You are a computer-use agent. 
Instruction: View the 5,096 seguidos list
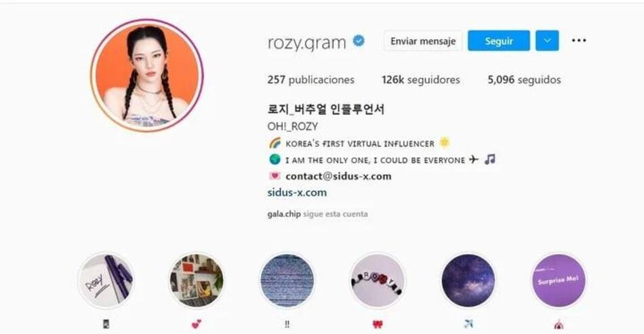pyautogui.click(x=524, y=79)
